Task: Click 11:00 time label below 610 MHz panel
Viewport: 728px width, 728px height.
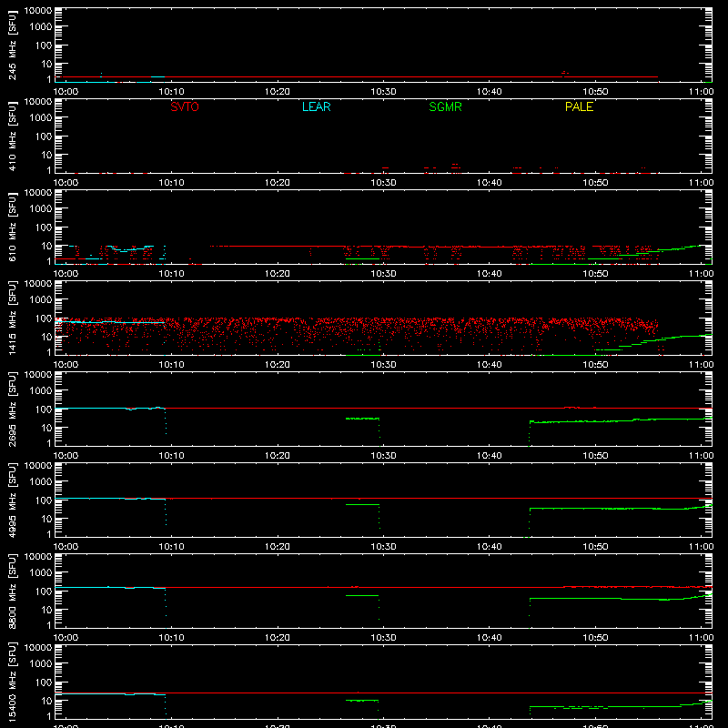Action: pyautogui.click(x=701, y=274)
